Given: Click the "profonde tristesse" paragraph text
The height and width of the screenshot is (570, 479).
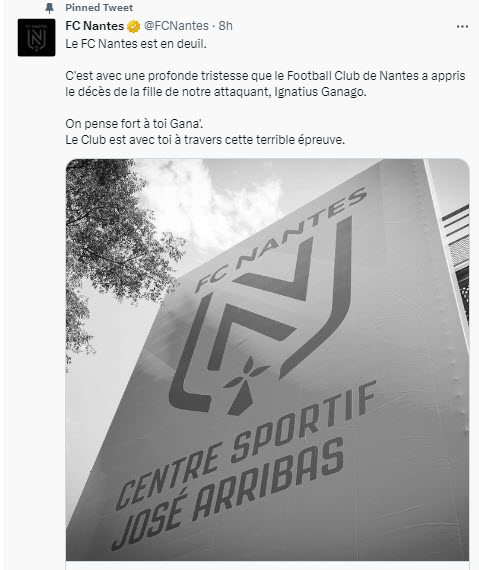Looking at the screenshot, I should click(x=265, y=84).
